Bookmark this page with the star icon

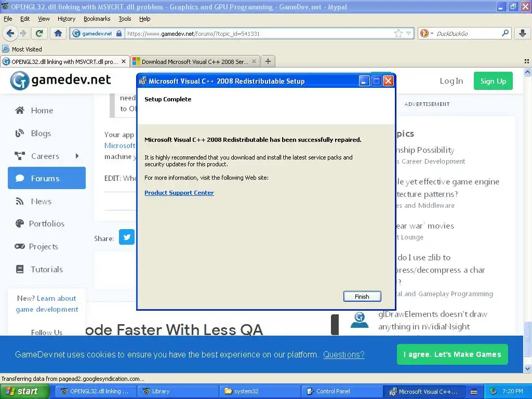(x=398, y=33)
